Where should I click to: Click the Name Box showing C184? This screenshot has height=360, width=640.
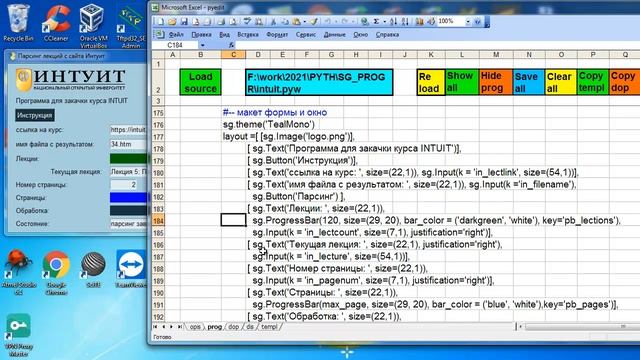176,45
